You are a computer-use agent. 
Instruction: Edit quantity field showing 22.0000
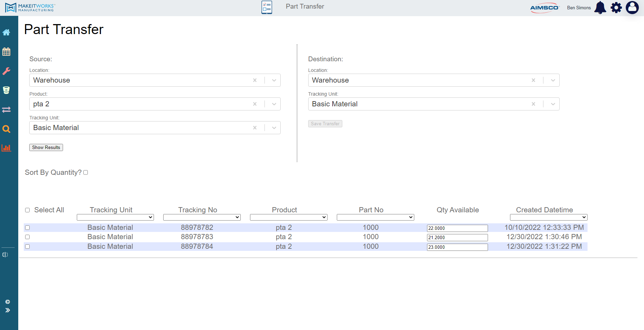coord(457,228)
